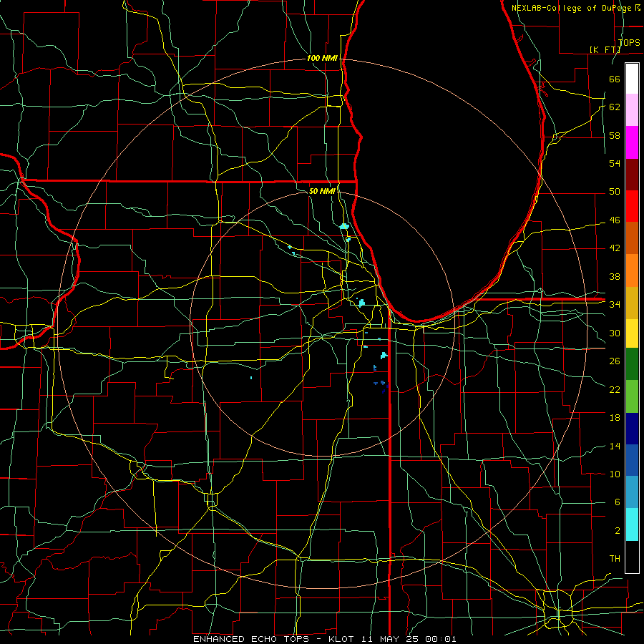Click the 100 NMI range ring label
644x644 pixels.
322,58
